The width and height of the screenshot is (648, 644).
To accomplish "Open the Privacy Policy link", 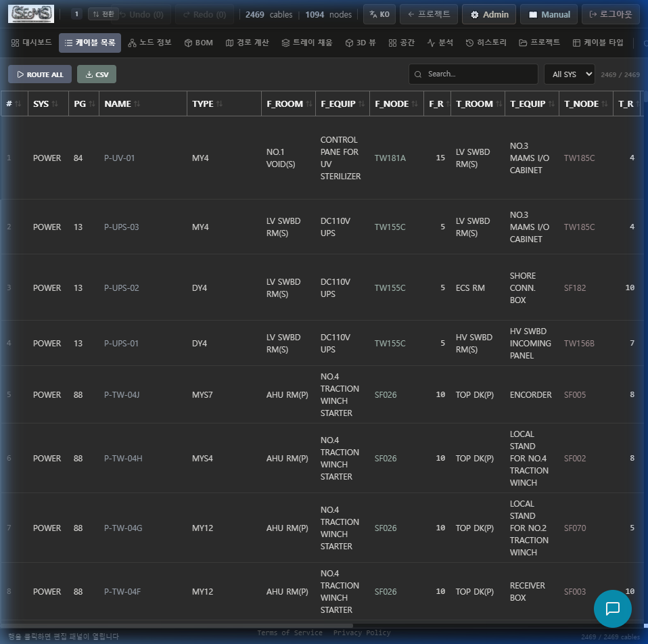I will [362, 632].
